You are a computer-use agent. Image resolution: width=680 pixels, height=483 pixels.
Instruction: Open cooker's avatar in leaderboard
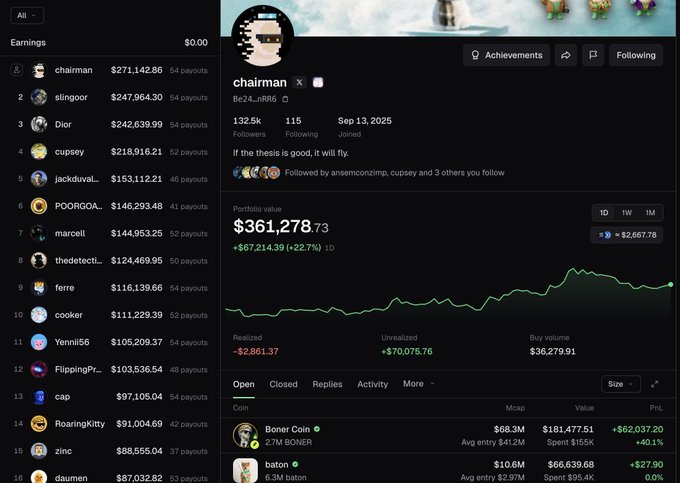point(39,315)
